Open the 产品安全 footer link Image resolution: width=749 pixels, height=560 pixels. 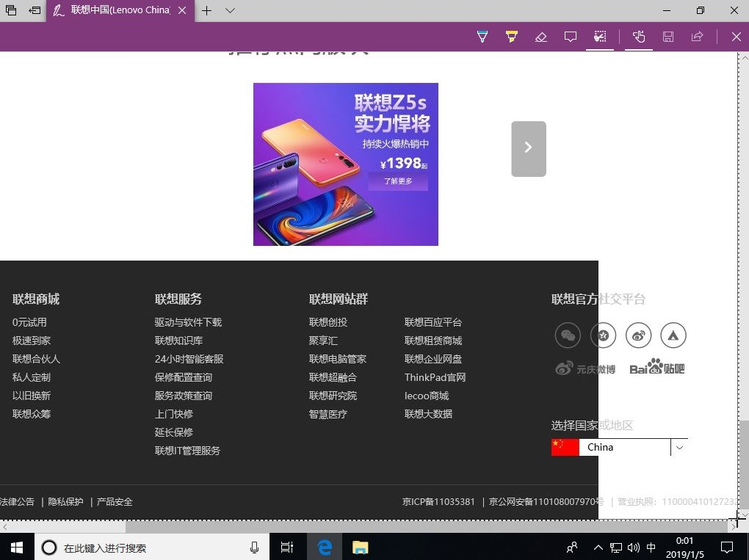click(x=115, y=502)
